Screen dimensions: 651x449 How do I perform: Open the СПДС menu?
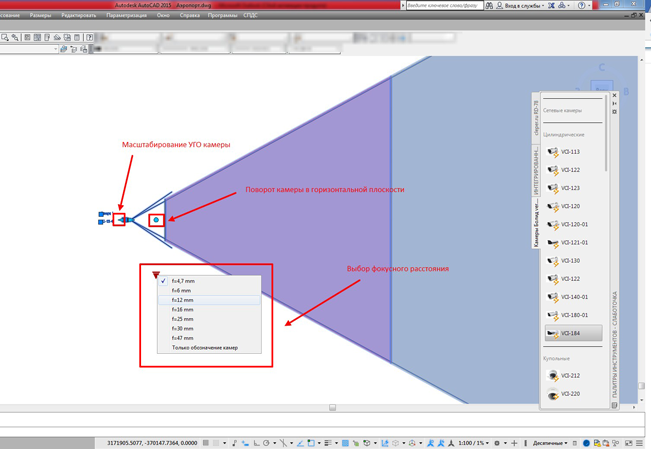click(251, 16)
